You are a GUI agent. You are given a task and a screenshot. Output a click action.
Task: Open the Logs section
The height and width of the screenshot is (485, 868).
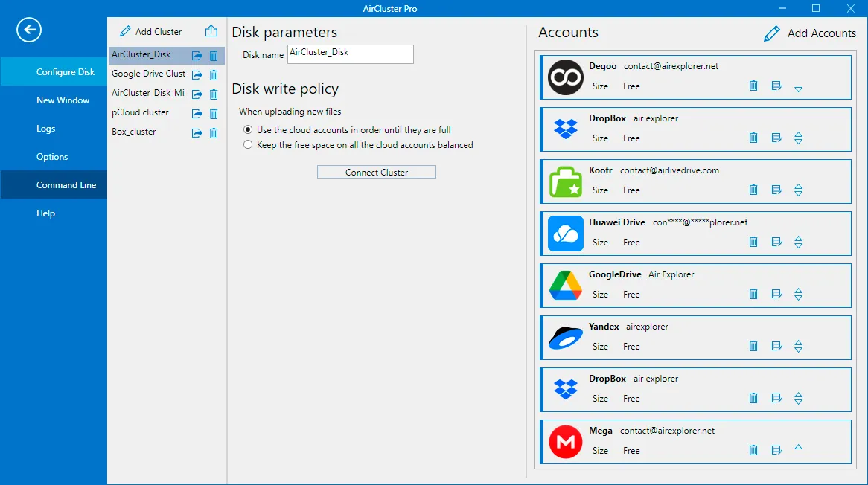pos(54,128)
